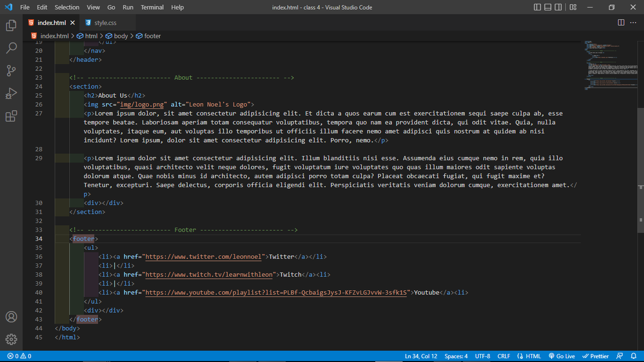Screen dimensions: 644x362
Task: Click the closing </html> tag
Action: (67, 337)
